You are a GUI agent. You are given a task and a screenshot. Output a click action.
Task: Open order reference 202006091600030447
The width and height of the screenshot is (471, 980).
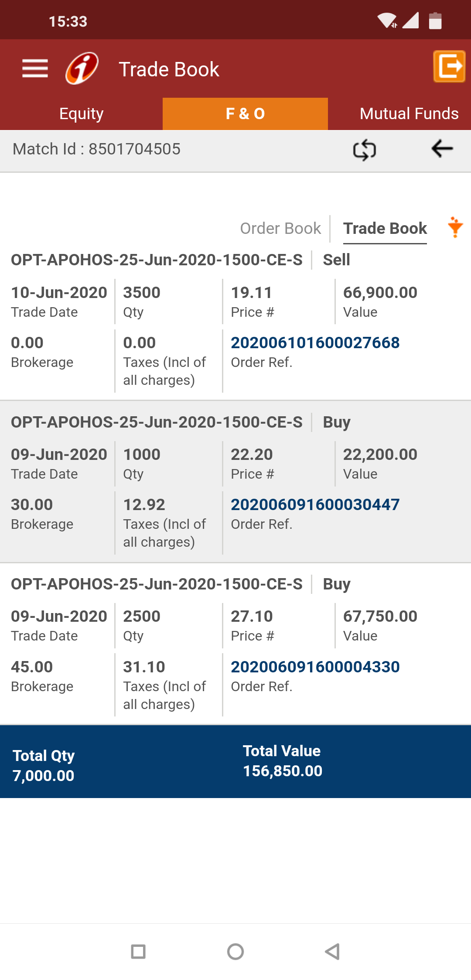315,505
